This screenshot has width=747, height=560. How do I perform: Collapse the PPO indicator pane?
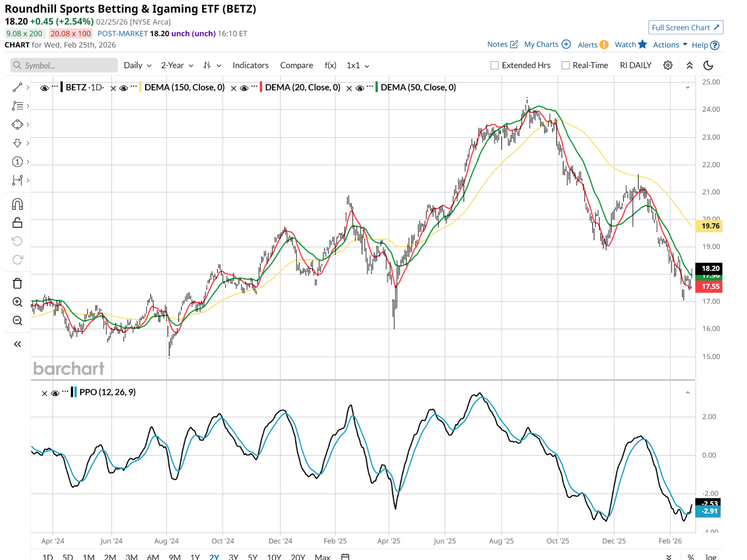688,393
